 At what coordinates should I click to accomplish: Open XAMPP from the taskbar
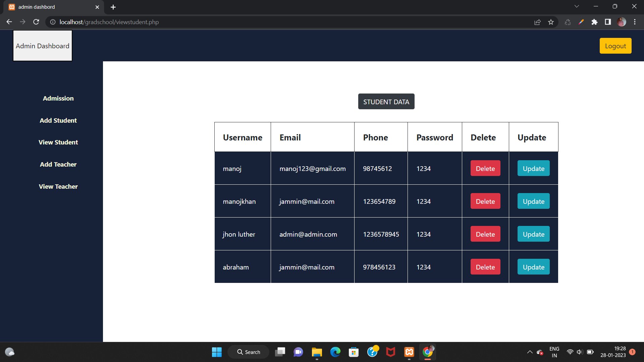(409, 352)
